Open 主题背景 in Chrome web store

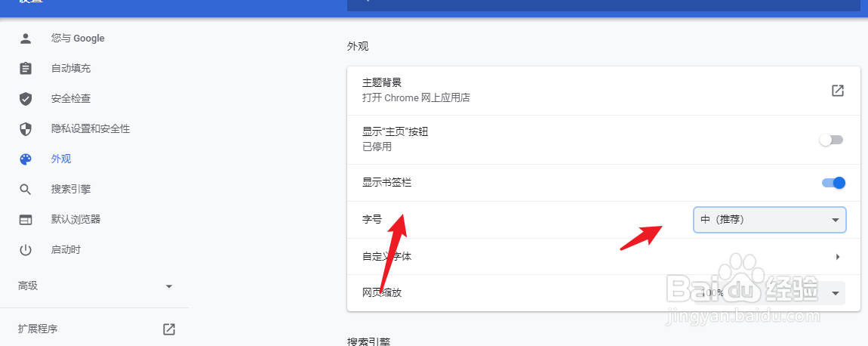(837, 91)
